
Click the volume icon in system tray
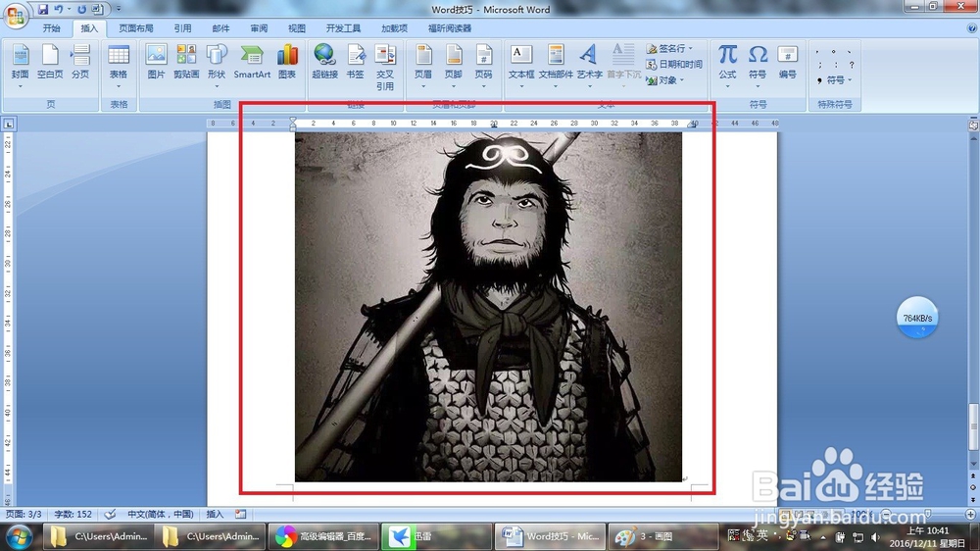click(x=875, y=537)
